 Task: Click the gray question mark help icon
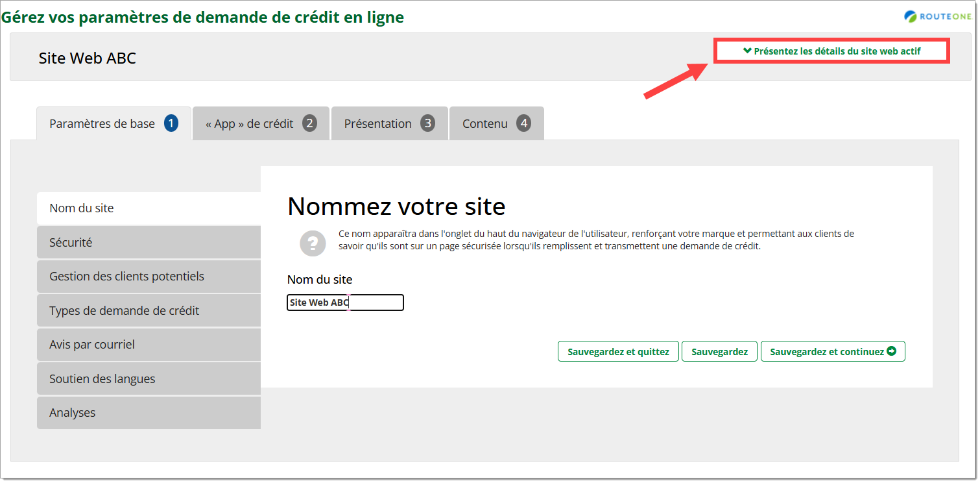coord(313,243)
